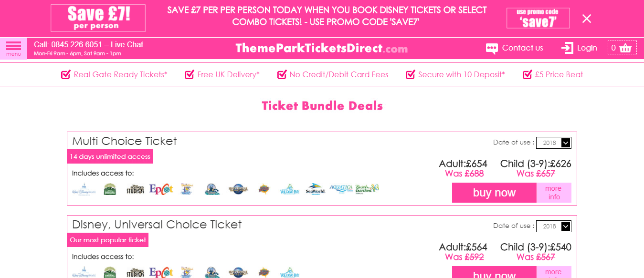Click the Login arrow icon
644x278 pixels.
[567, 48]
